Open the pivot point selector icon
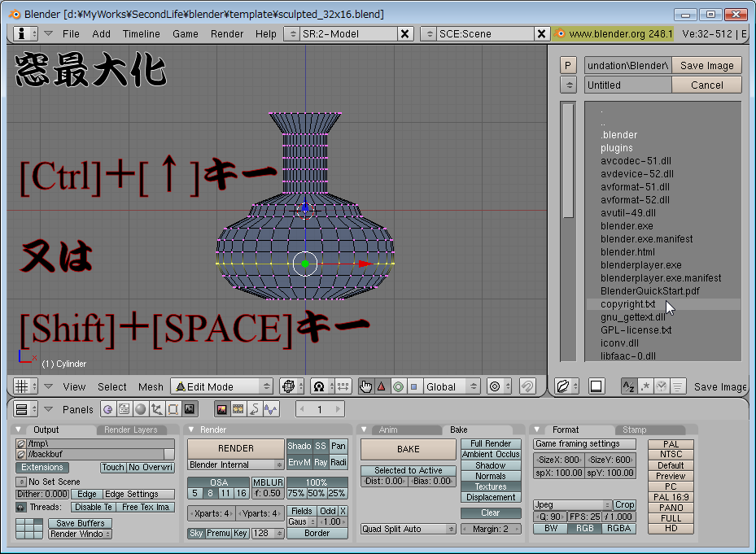Image resolution: width=756 pixels, height=554 pixels. [x=322, y=386]
